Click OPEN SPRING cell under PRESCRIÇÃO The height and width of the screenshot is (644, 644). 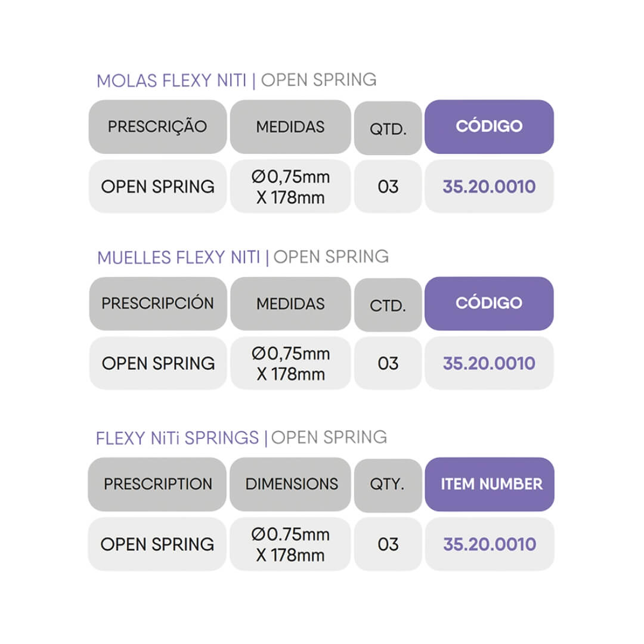[x=157, y=187]
